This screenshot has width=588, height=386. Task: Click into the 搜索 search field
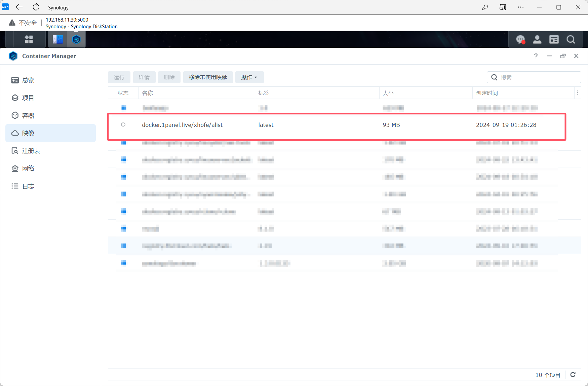tap(538, 77)
